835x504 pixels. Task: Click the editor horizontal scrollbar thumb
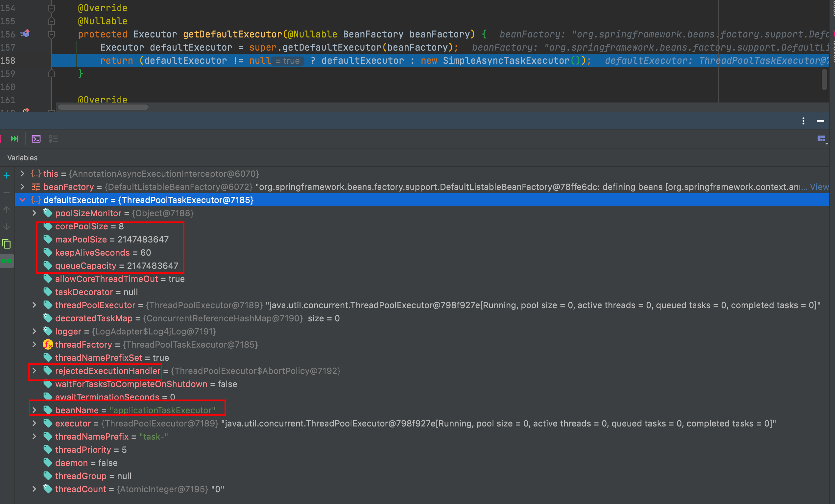coord(103,107)
